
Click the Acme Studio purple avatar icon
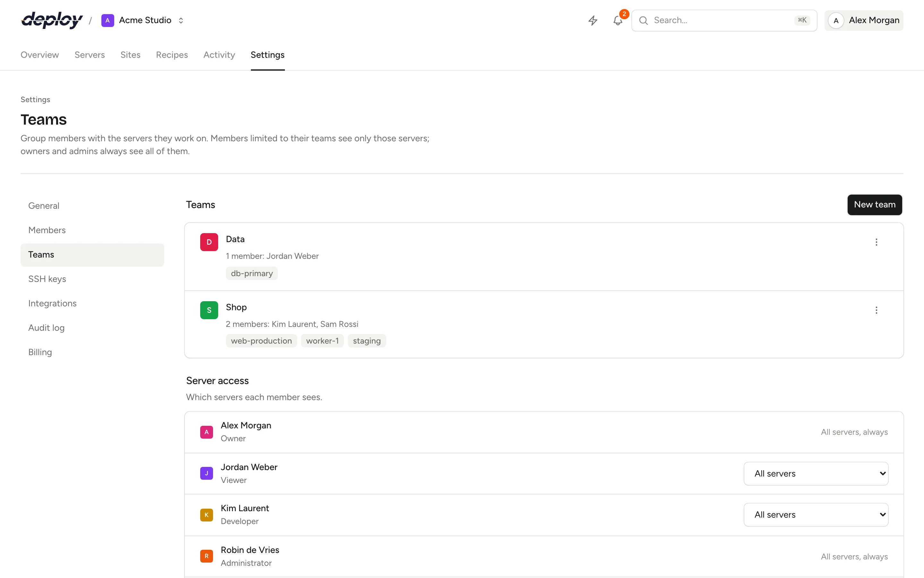click(108, 20)
